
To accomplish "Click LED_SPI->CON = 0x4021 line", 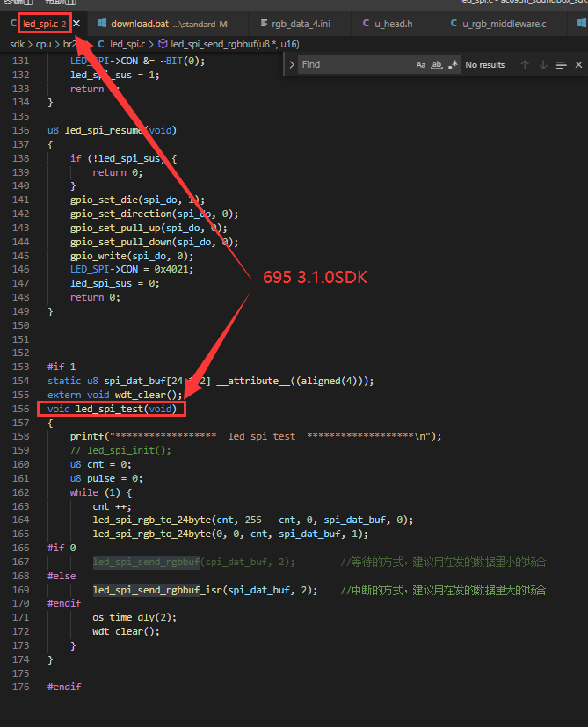I will [x=132, y=269].
